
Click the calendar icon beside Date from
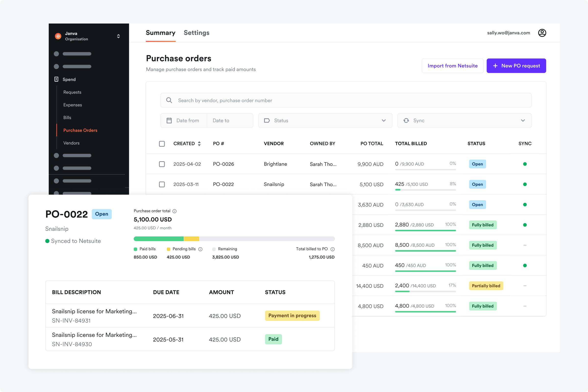pyautogui.click(x=169, y=121)
